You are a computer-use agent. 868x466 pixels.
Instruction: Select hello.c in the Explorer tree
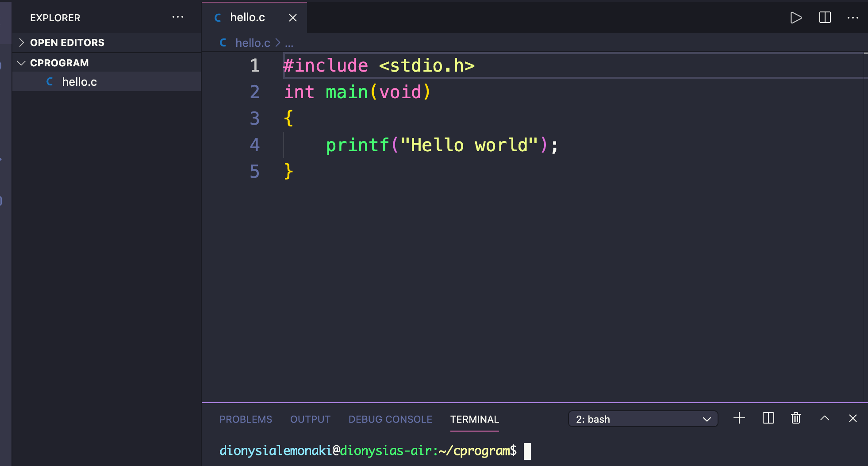(80, 81)
